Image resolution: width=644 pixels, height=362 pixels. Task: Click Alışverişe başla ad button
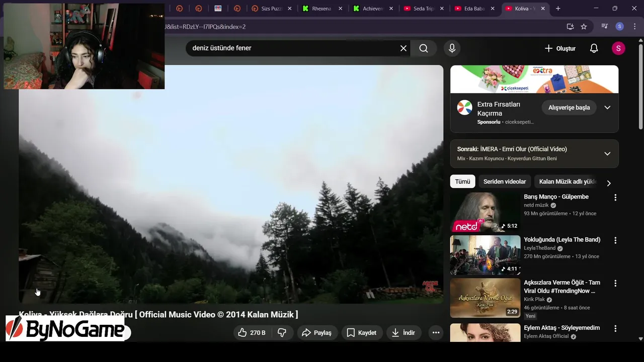569,108
